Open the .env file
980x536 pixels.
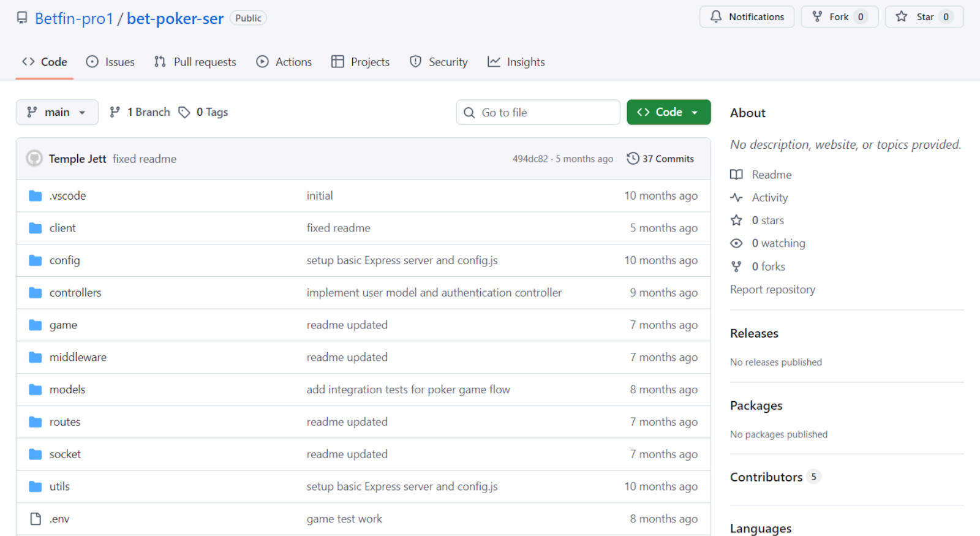point(59,519)
